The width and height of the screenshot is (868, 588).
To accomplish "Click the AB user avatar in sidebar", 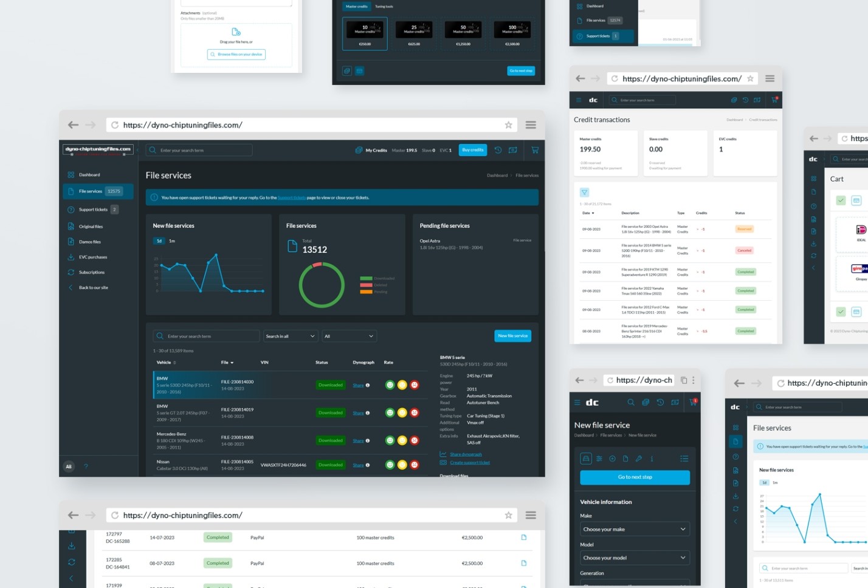I will coord(69,467).
